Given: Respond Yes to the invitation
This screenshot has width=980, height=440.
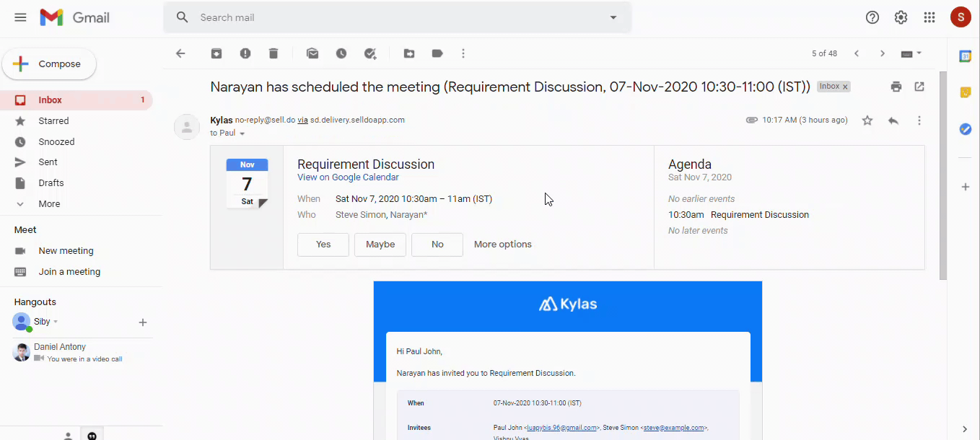Looking at the screenshot, I should [323, 245].
